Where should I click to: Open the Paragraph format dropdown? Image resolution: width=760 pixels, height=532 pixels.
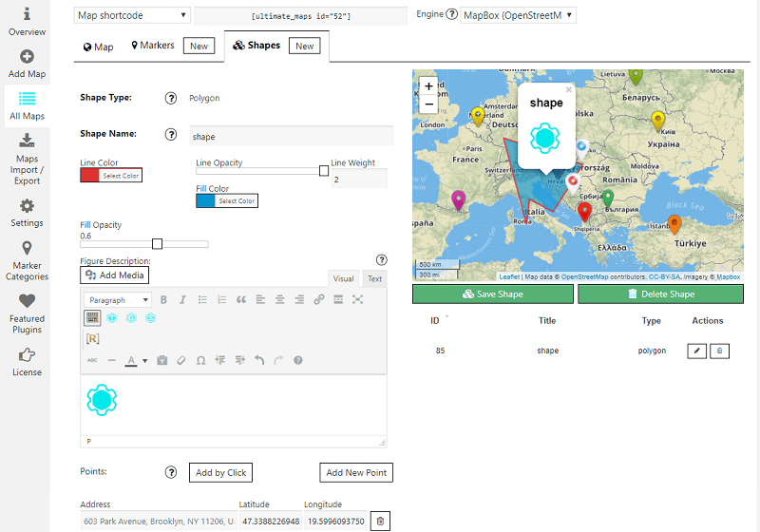[117, 300]
